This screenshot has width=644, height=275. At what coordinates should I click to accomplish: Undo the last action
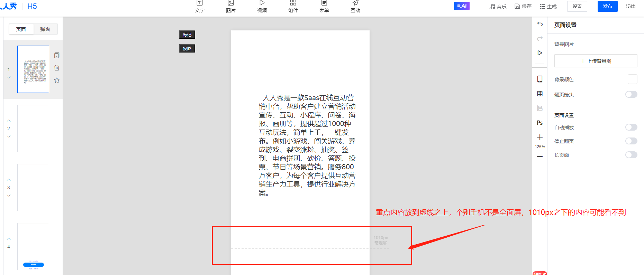click(x=540, y=24)
